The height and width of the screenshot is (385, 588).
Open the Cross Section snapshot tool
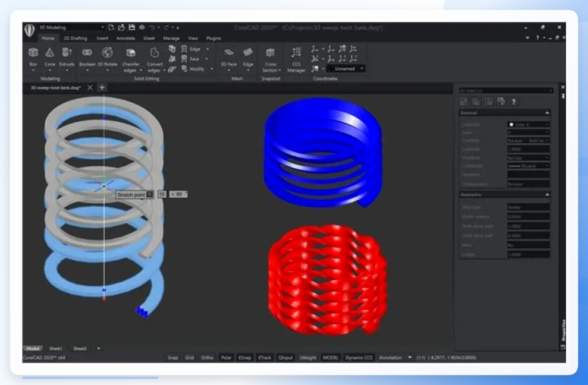(271, 59)
